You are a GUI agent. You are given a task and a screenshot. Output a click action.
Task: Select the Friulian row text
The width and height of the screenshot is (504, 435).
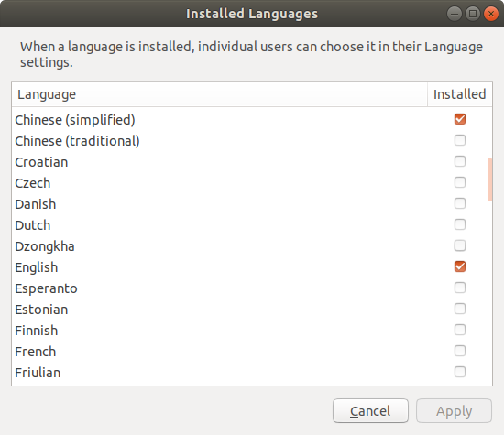tap(38, 373)
